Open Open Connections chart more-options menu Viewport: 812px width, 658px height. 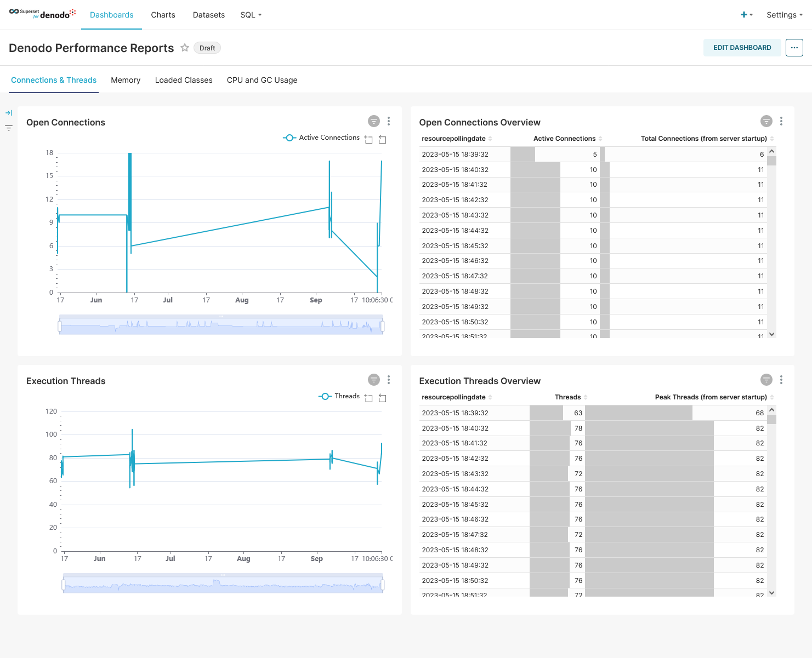click(x=389, y=121)
